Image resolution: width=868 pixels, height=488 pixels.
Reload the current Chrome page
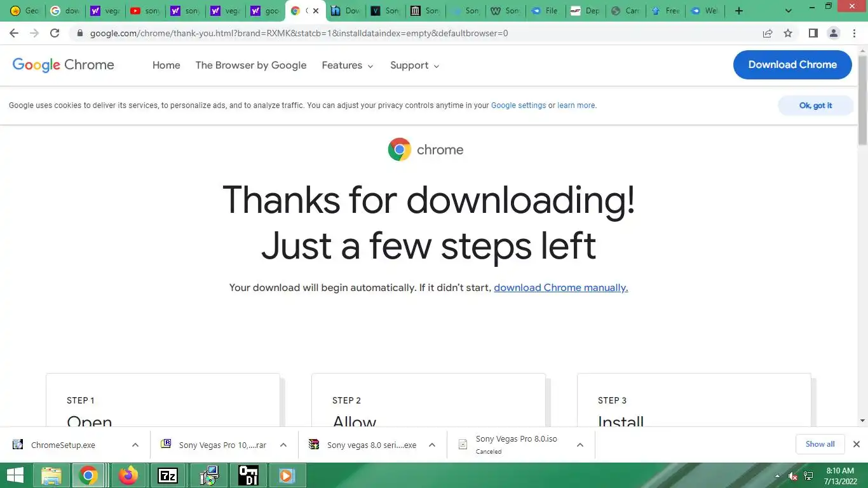tap(55, 33)
